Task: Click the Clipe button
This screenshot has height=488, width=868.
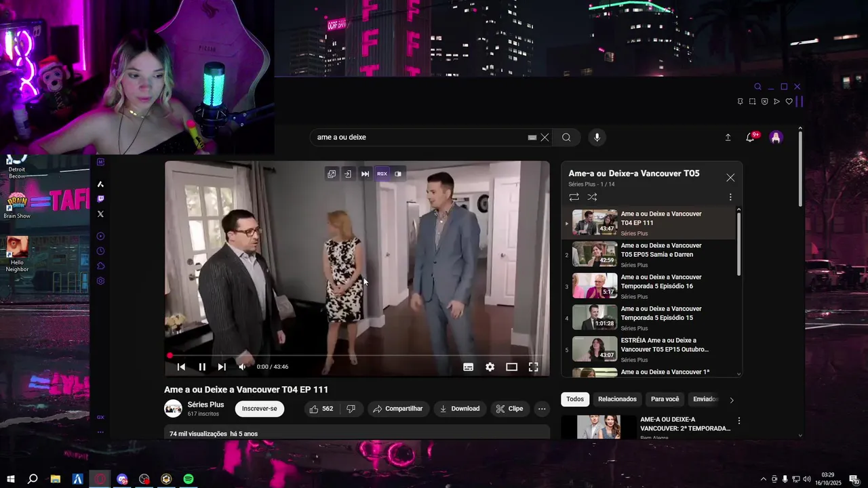Action: click(x=509, y=409)
